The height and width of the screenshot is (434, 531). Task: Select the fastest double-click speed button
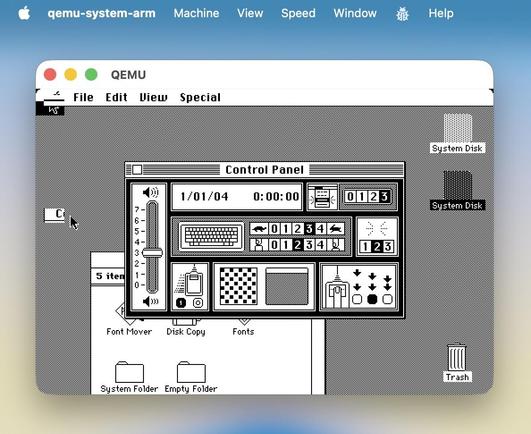click(x=387, y=299)
